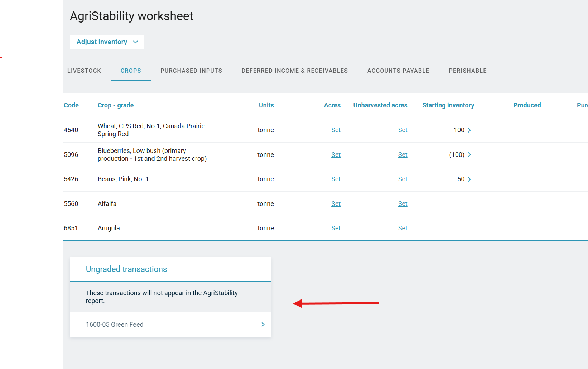The height and width of the screenshot is (369, 588).
Task: Set acres for Blueberries Low bush
Action: [336, 155]
